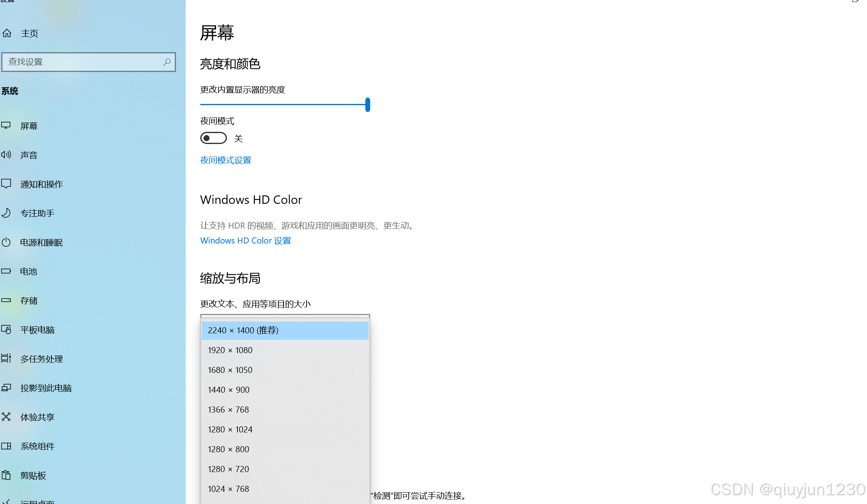Image resolution: width=867 pixels, height=504 pixels.
Task: Click the brightness slider handle
Action: point(368,105)
